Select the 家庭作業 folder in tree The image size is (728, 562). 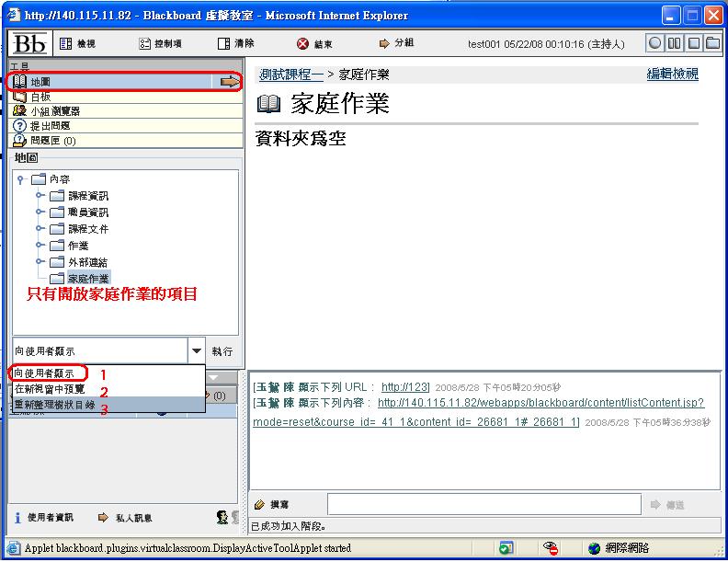[88, 278]
